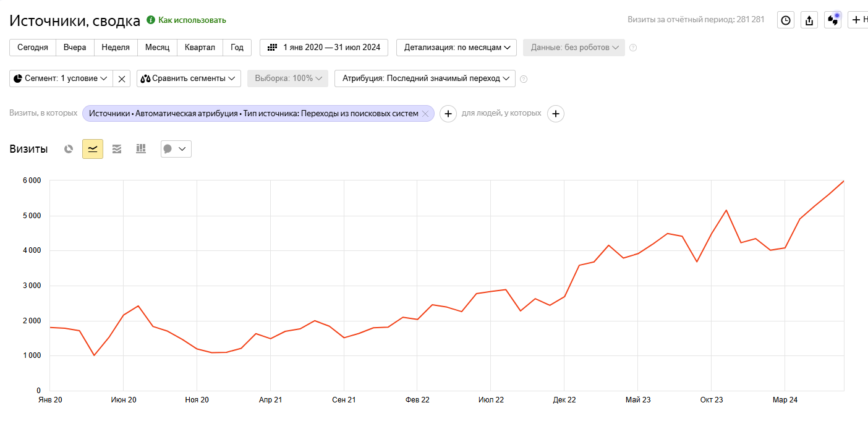Open the Сравнить сегменты dropdown
Screen dimensions: 868x429
[189, 79]
